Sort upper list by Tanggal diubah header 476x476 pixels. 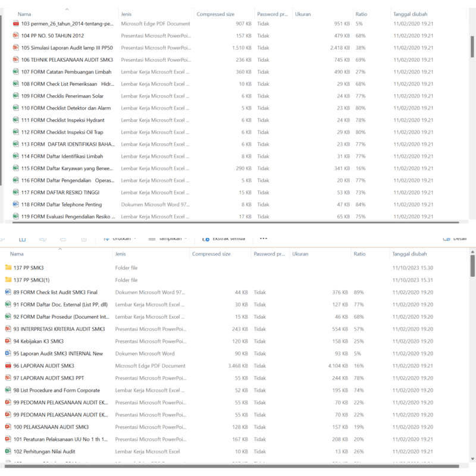410,14
